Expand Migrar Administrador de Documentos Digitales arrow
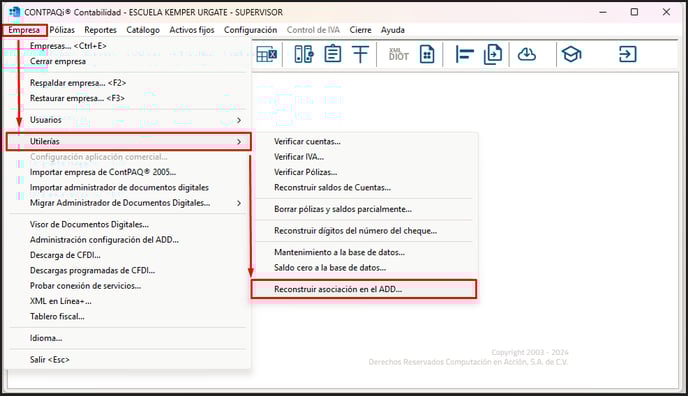Viewport: 688px width, 396px height. click(239, 203)
